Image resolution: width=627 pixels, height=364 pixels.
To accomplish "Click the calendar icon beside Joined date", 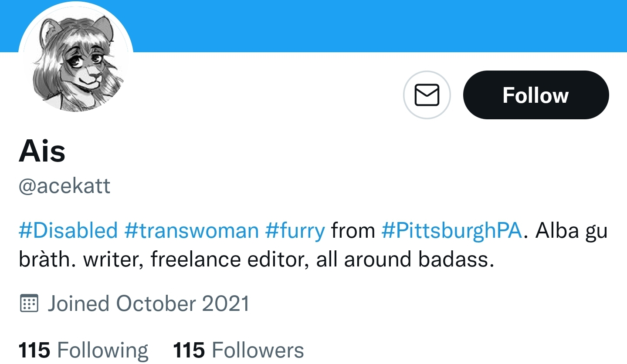I will coord(29,303).
